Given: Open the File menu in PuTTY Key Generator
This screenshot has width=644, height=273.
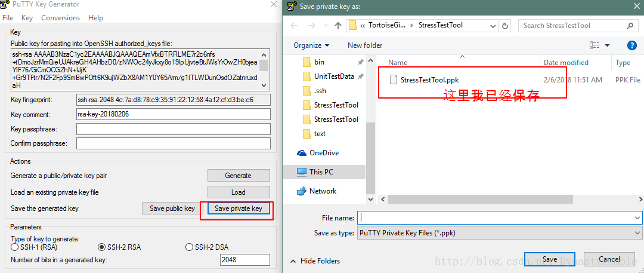Looking at the screenshot, I should click(8, 18).
